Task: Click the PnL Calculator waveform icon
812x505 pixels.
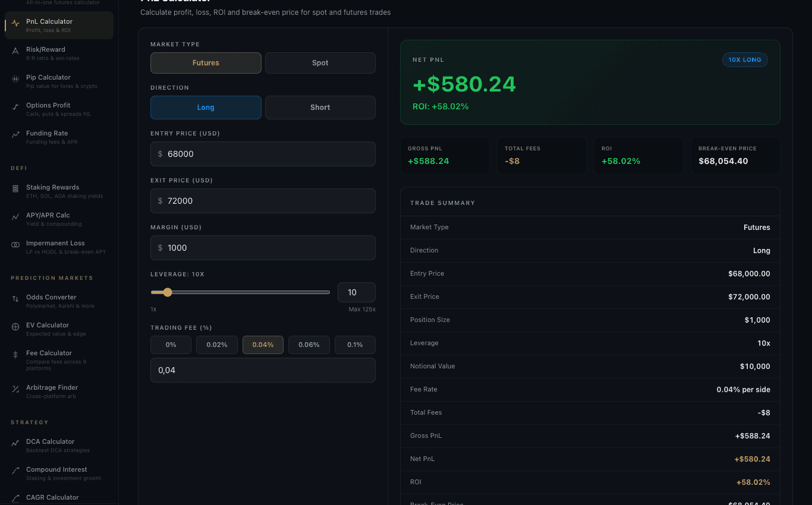Action: (15, 24)
